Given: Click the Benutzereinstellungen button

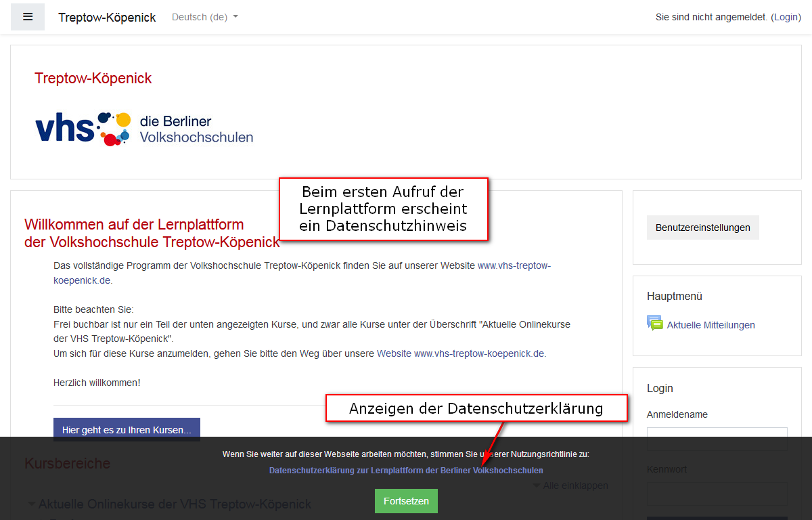Looking at the screenshot, I should pyautogui.click(x=703, y=227).
